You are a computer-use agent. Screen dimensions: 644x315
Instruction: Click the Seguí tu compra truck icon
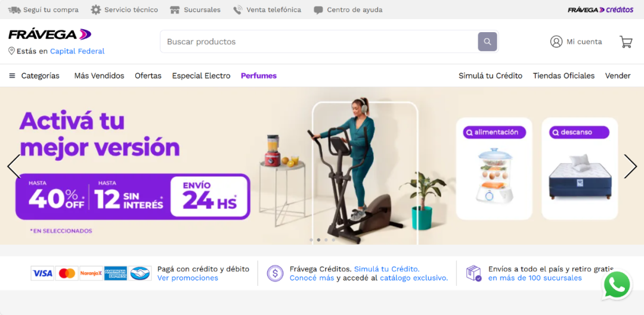click(14, 10)
